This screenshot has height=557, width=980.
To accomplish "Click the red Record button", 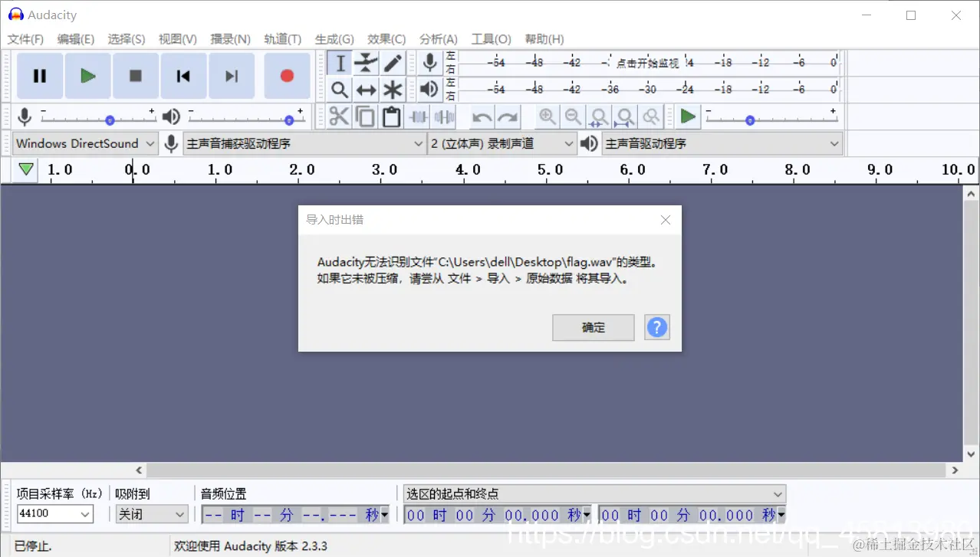I will [x=287, y=76].
